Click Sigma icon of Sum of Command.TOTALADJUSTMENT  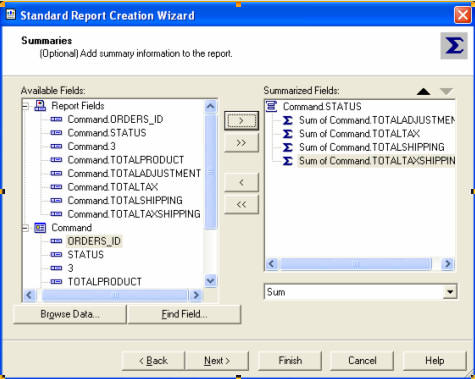[288, 120]
